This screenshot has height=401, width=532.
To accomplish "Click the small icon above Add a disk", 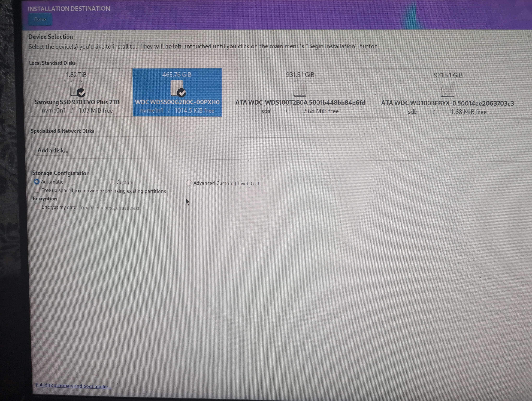I will [53, 144].
